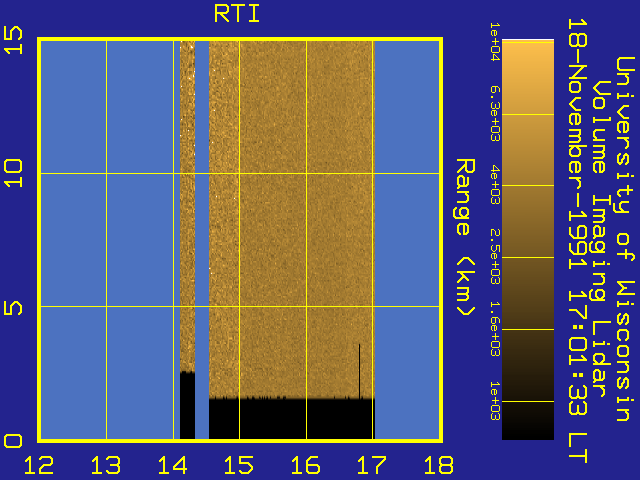Click the x-axis label 16
This screenshot has height=480, width=640.
click(x=306, y=465)
